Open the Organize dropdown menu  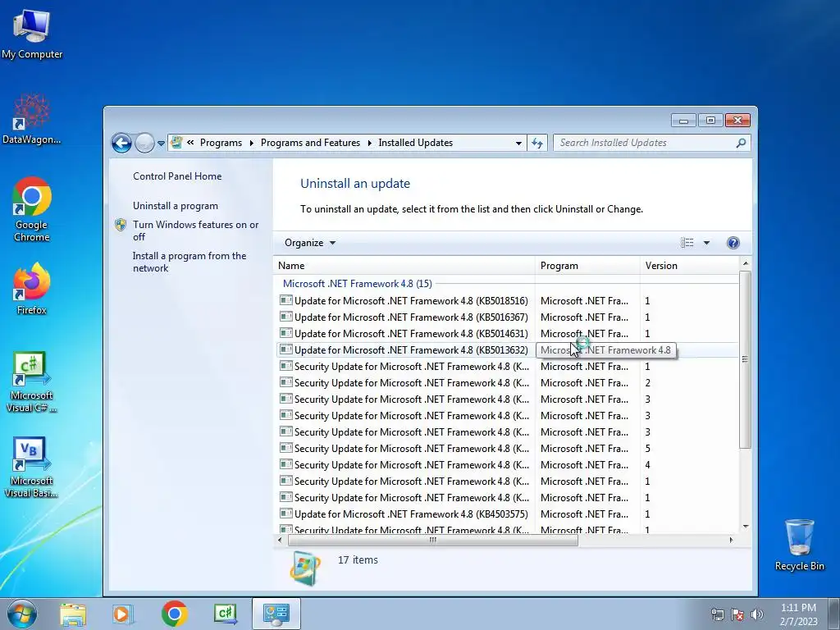tap(310, 243)
